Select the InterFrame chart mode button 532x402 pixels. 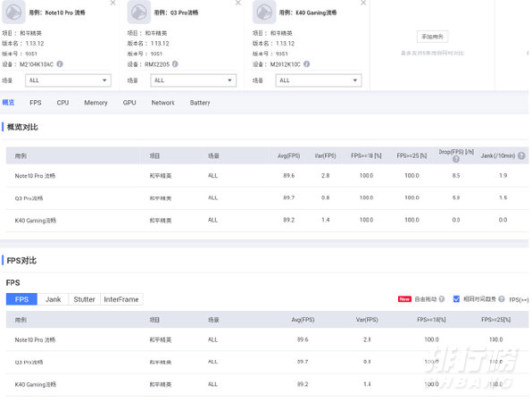[x=121, y=299]
